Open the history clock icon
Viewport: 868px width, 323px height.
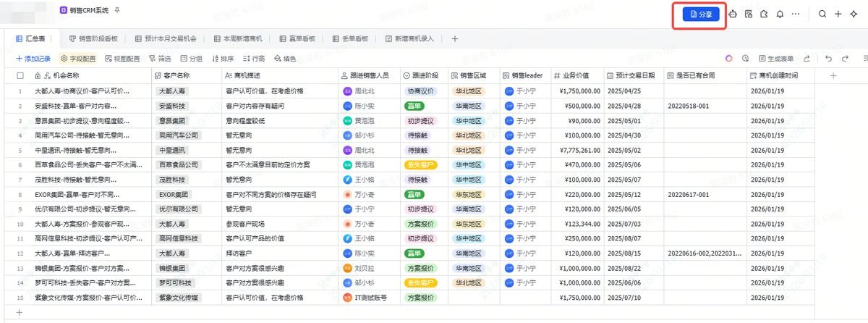746,59
